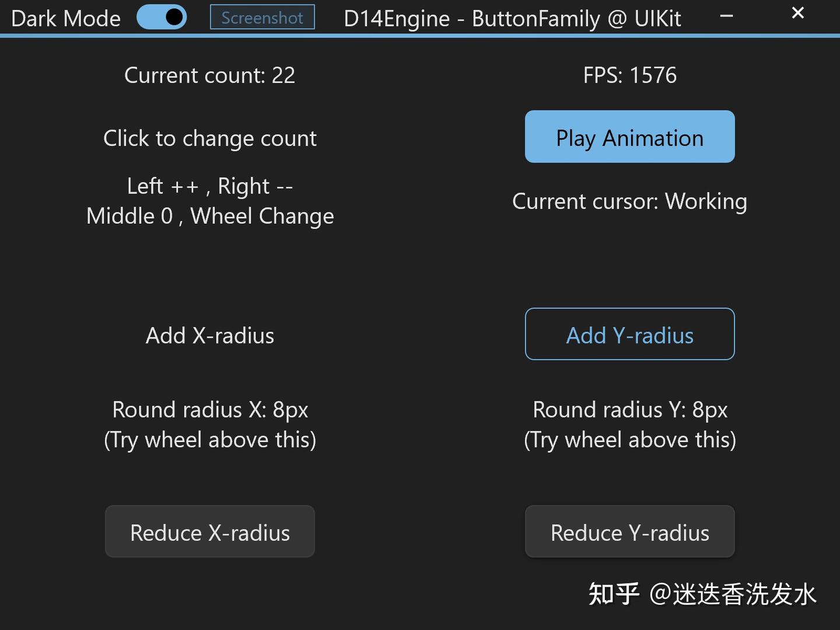
Task: Click the Add X-radius button
Action: pos(210,335)
